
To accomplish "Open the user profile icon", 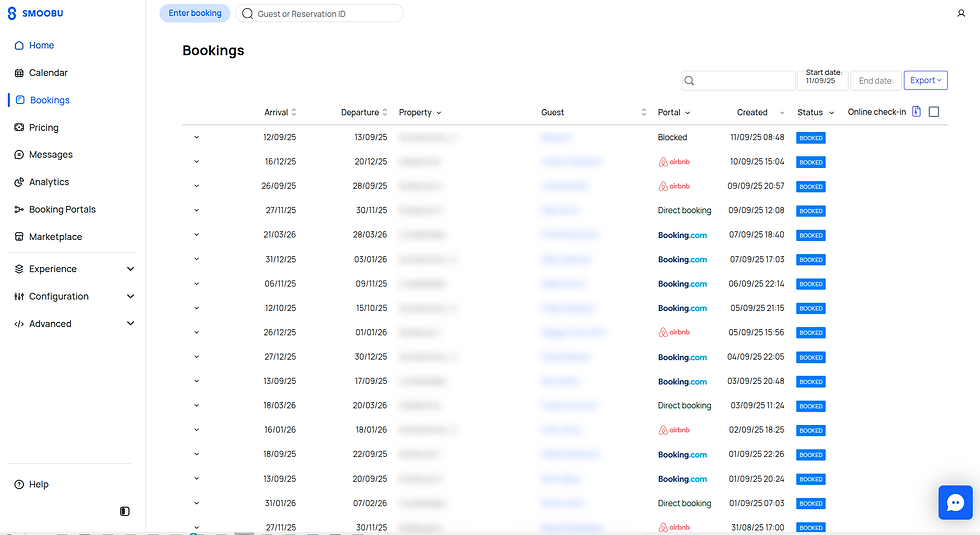I will [961, 13].
